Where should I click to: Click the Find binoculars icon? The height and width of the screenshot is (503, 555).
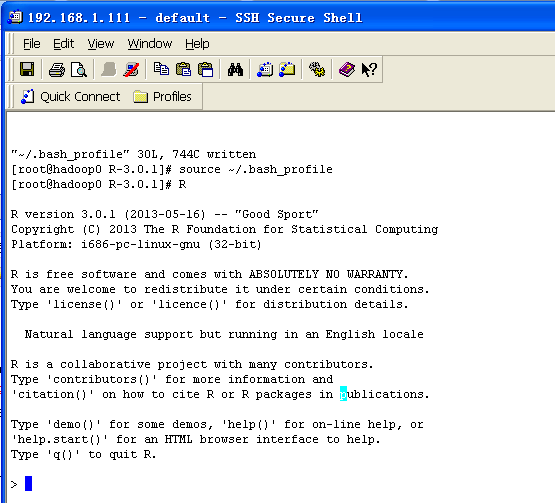pos(235,69)
